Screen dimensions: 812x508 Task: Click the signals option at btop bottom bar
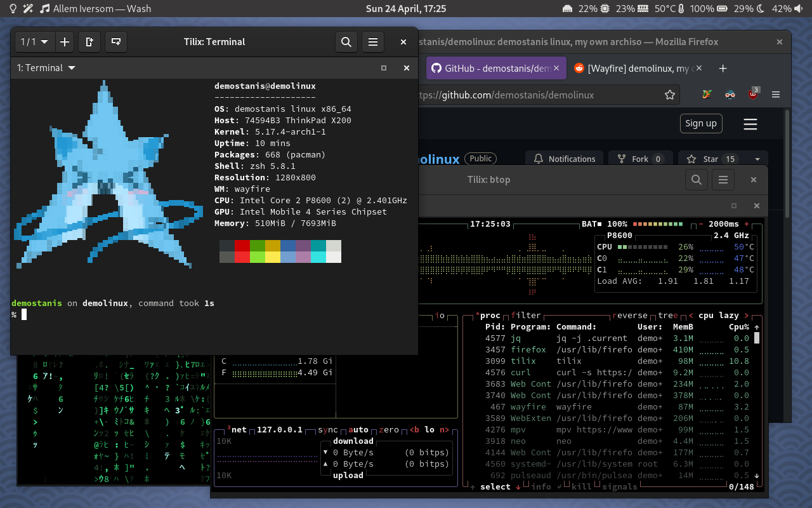619,487
